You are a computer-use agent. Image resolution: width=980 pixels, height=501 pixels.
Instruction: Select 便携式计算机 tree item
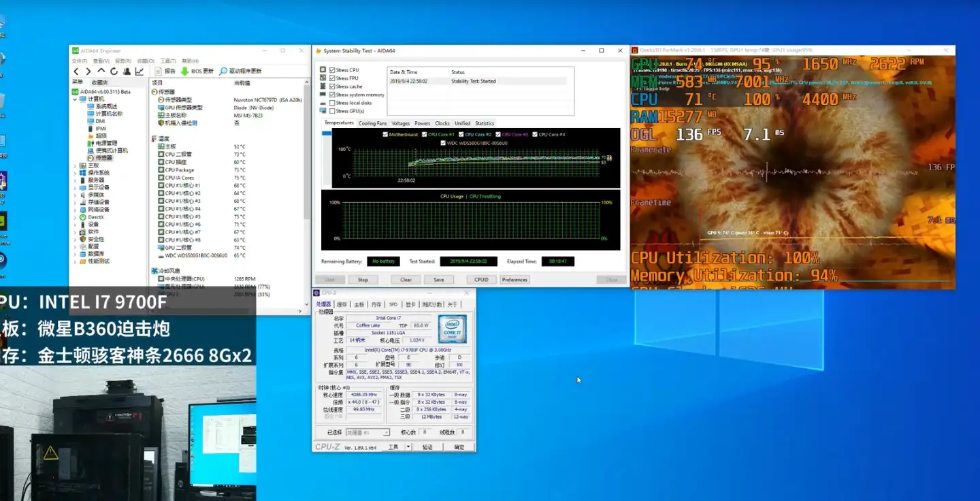(108, 150)
